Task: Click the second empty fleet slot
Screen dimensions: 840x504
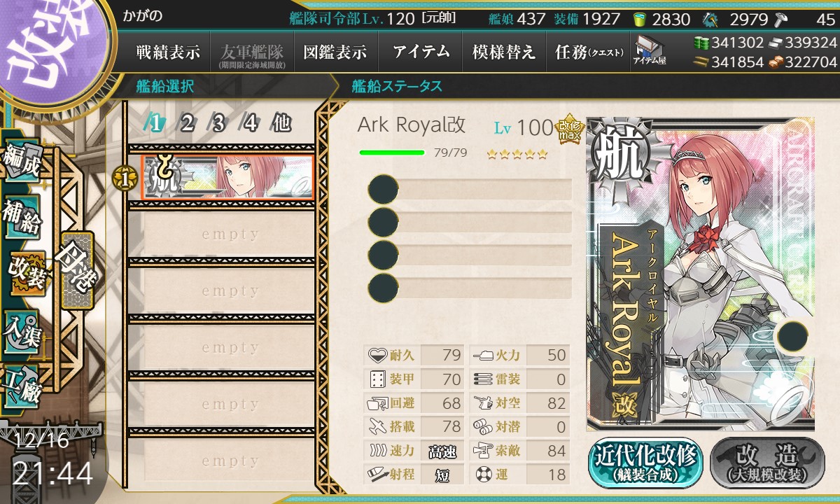Action: click(223, 291)
